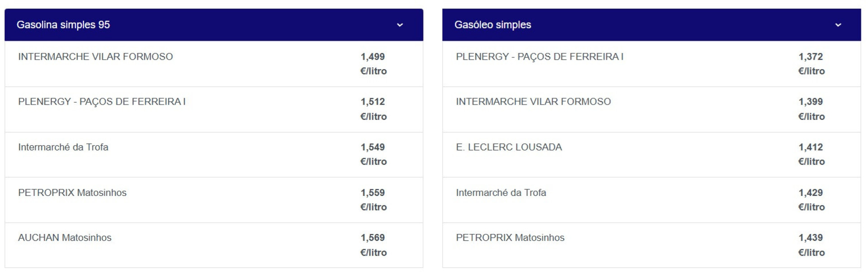Collapse the Gasolina simples 95 chevron
868x272 pixels.
point(400,25)
